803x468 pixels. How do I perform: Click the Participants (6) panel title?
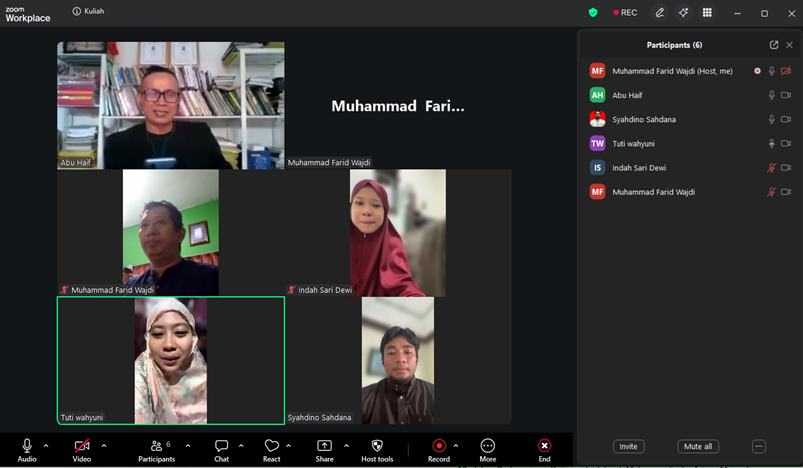coord(674,45)
